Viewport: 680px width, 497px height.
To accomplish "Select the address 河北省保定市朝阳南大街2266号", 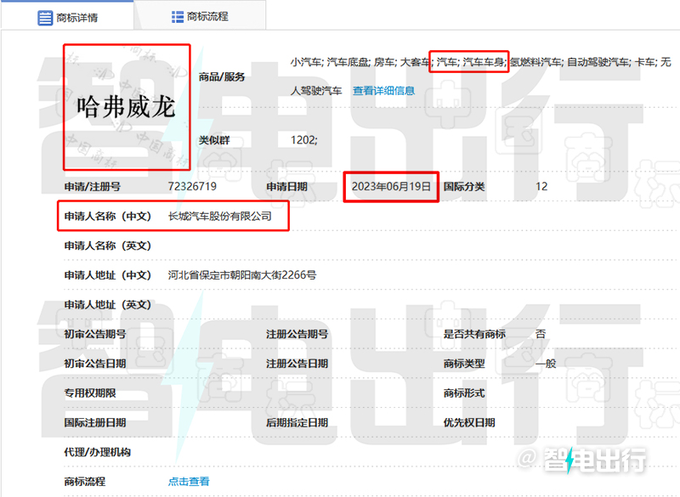I will [x=242, y=275].
